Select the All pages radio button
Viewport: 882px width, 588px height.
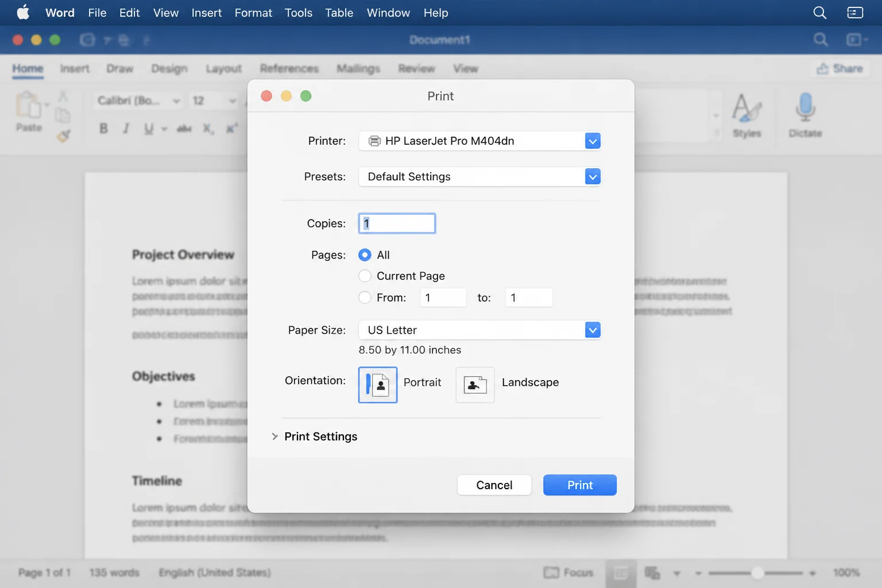coord(365,255)
